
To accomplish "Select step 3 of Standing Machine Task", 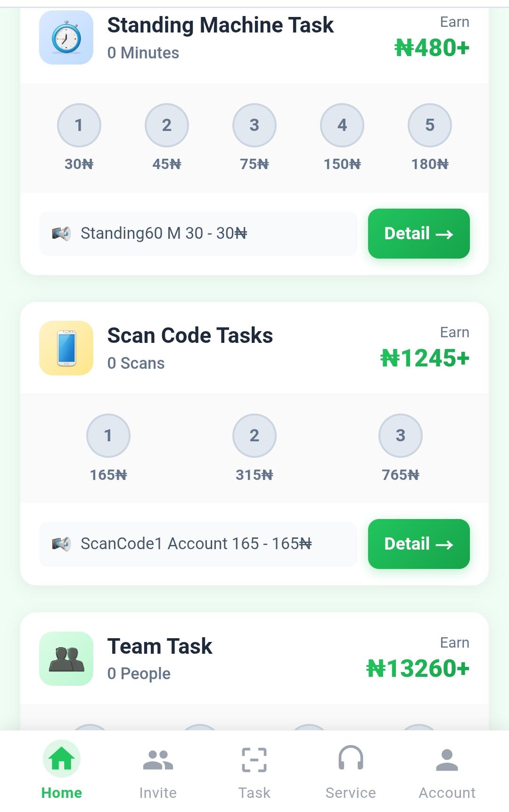I will 254,125.
